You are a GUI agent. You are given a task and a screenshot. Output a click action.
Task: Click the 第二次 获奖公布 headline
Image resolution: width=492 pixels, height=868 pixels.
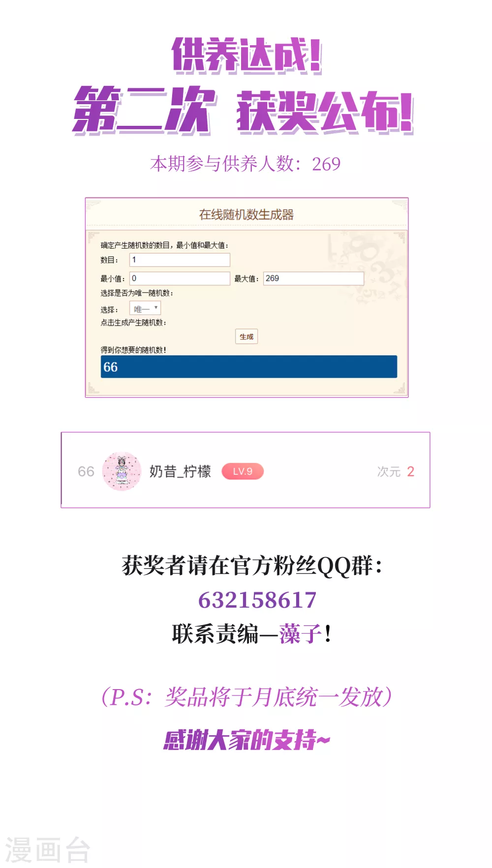243,110
